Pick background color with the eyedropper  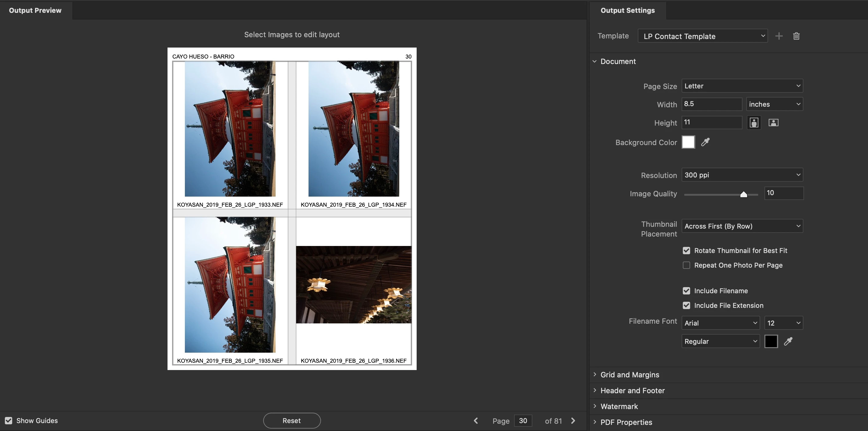(x=705, y=142)
